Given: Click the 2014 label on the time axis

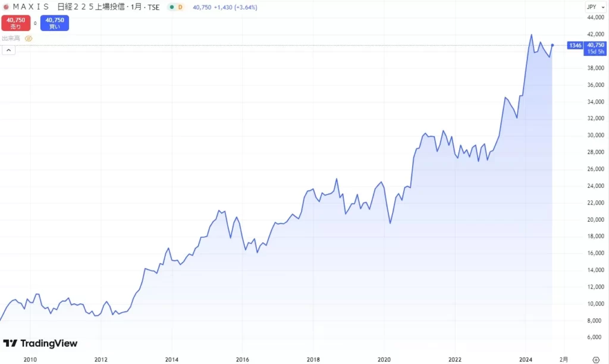Looking at the screenshot, I should tap(172, 360).
